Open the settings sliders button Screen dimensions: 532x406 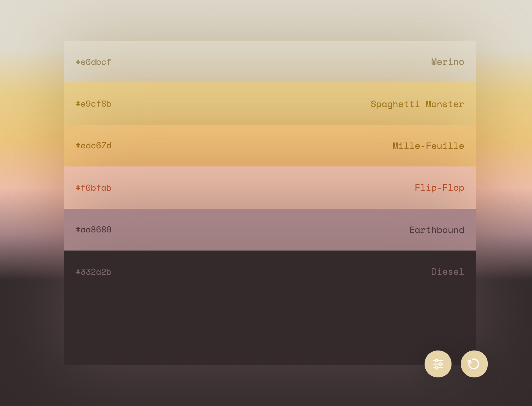point(438,364)
